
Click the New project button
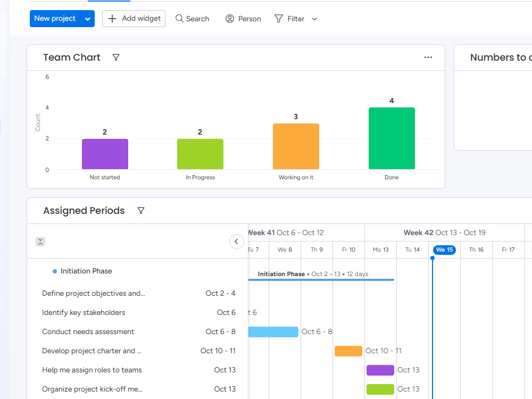pos(55,19)
